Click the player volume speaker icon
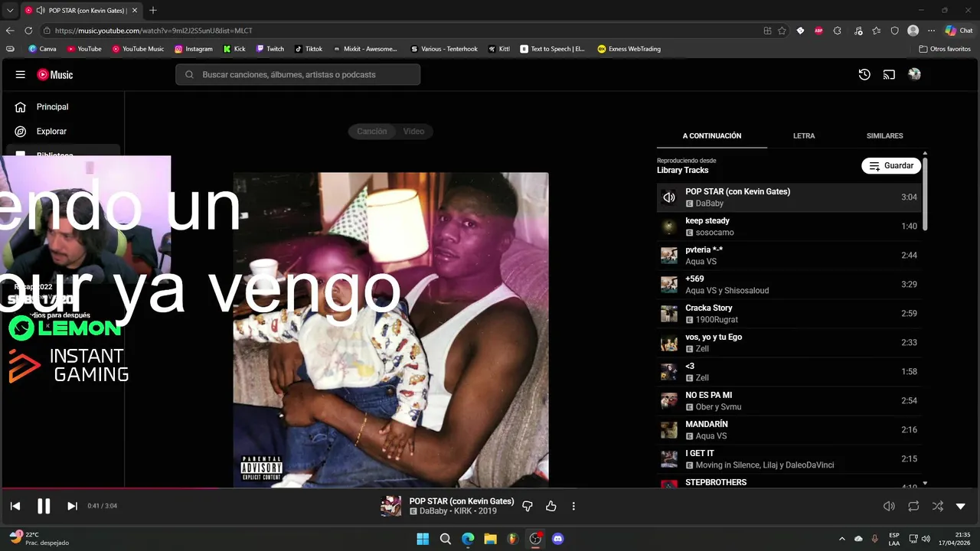Image resolution: width=980 pixels, height=551 pixels. pos(889,506)
